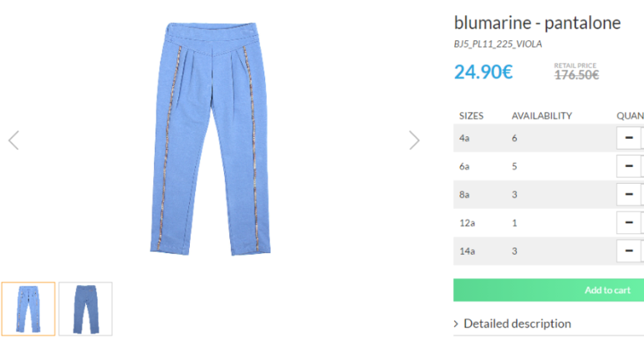Click minus button for size 14a

click(x=629, y=251)
